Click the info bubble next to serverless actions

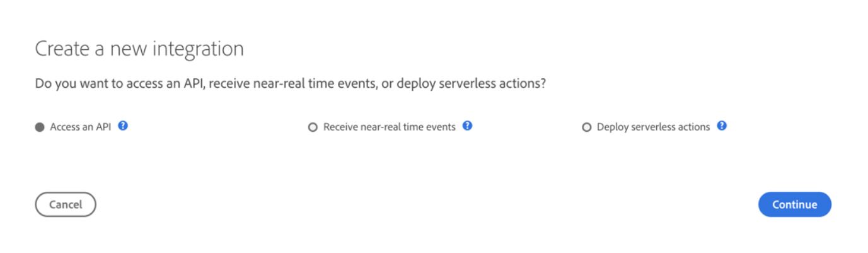tap(722, 126)
